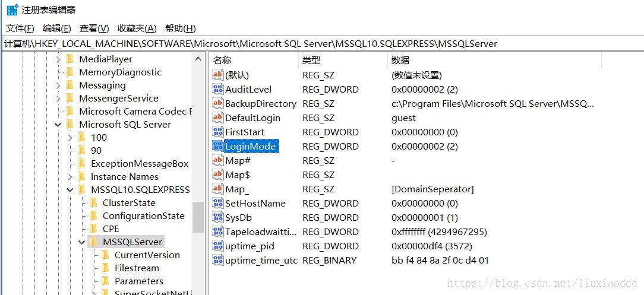Click the MediaPlayer folder icon
Image resolution: width=644 pixels, height=295 pixels.
click(70, 59)
